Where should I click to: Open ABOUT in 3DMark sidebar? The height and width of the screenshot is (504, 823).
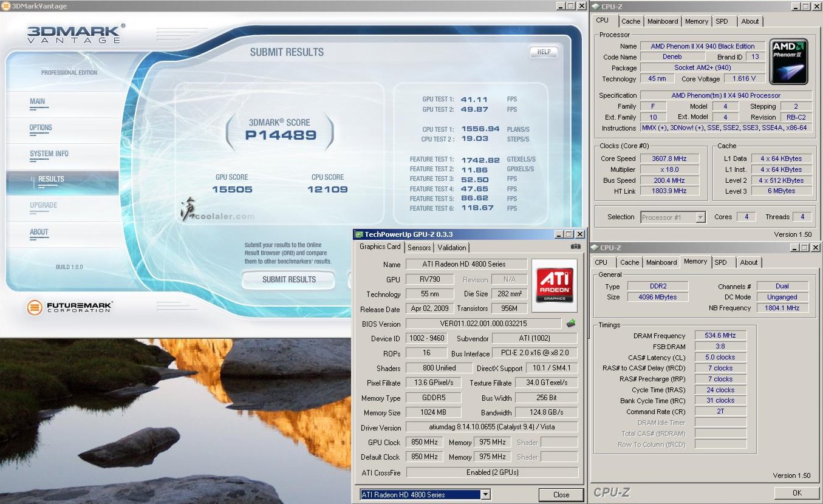coord(39,232)
